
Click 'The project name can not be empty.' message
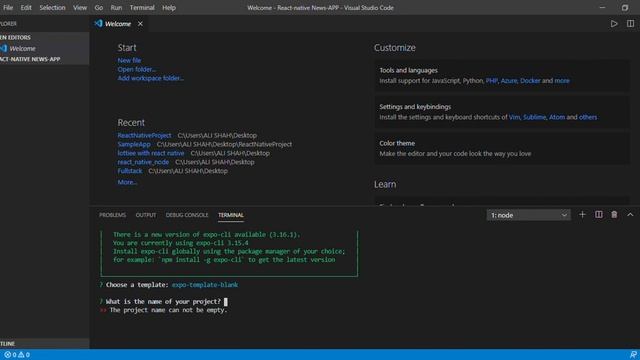point(168,310)
